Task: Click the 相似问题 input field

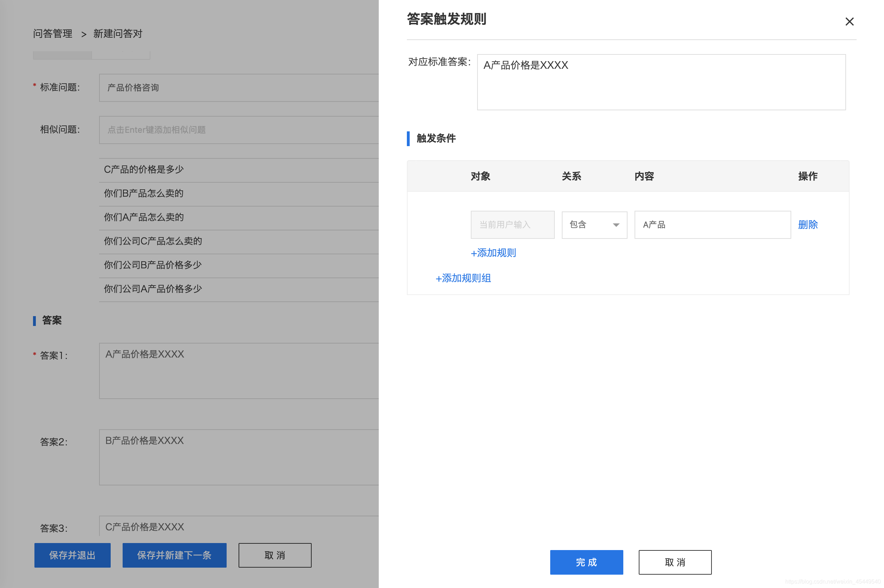Action: 239,130
